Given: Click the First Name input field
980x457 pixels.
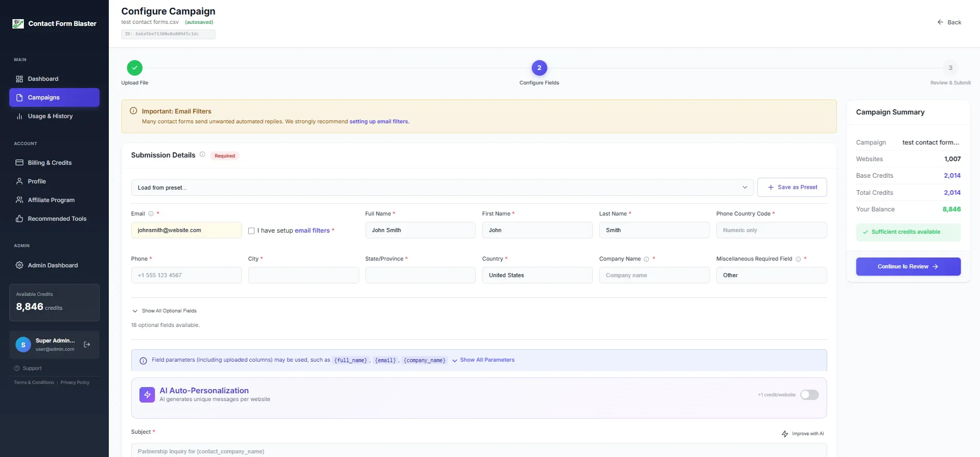Looking at the screenshot, I should (537, 230).
